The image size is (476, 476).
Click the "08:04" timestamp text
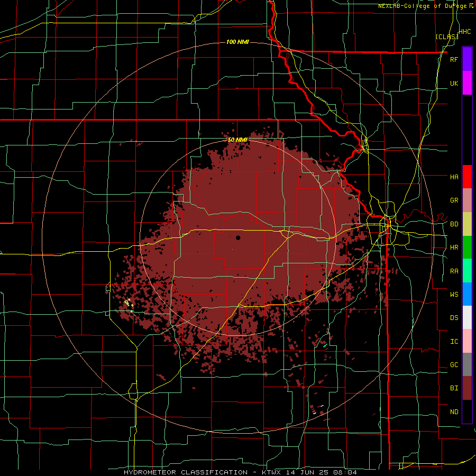pyautogui.click(x=346, y=472)
